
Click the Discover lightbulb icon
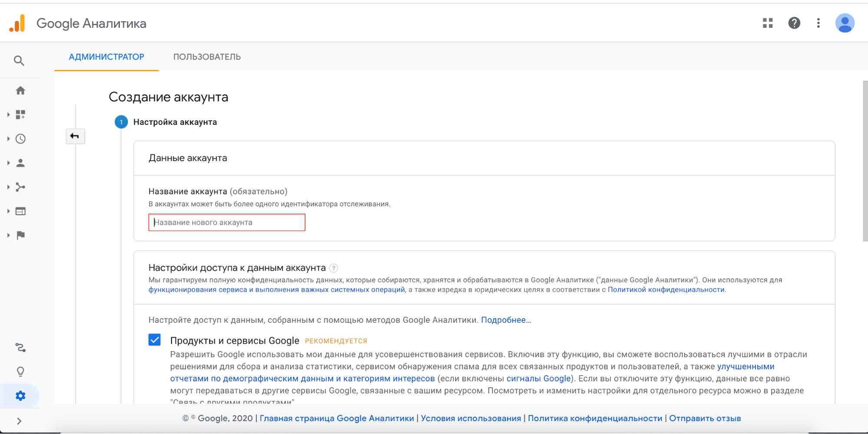click(x=20, y=372)
